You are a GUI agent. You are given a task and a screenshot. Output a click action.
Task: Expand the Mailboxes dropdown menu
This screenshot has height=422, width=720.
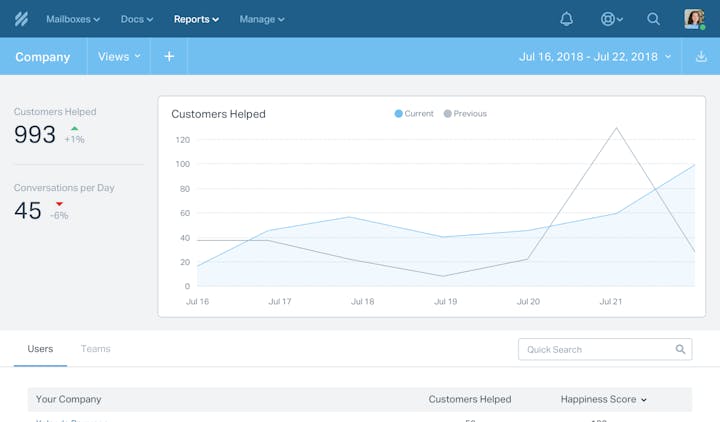pos(73,19)
